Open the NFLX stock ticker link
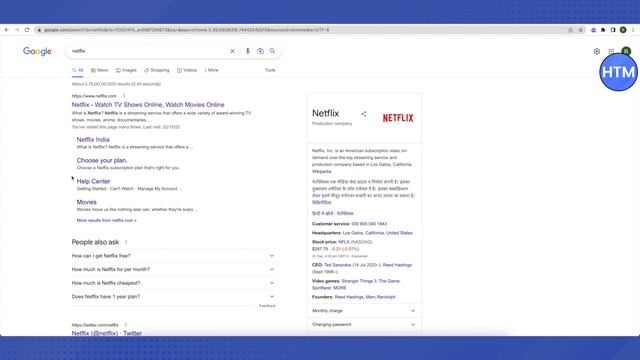Image resolution: width=640 pixels, height=360 pixels. [x=344, y=242]
